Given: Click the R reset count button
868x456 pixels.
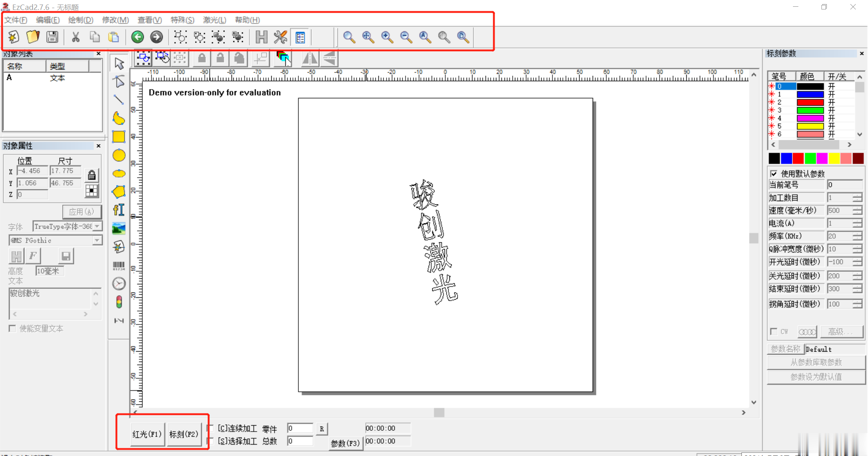Looking at the screenshot, I should (321, 429).
